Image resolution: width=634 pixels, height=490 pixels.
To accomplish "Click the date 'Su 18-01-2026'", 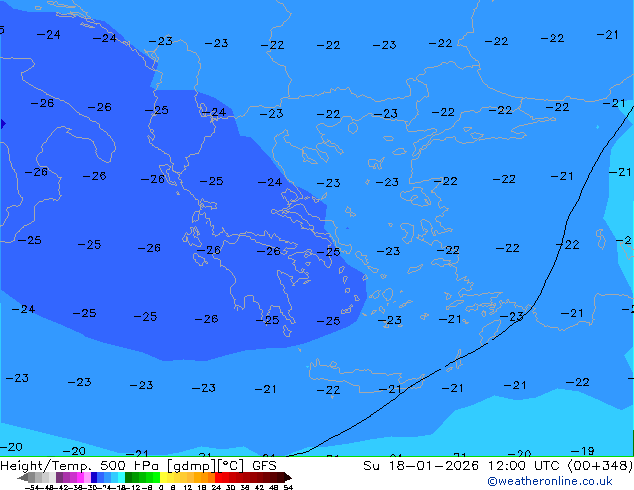I will (421, 465).
